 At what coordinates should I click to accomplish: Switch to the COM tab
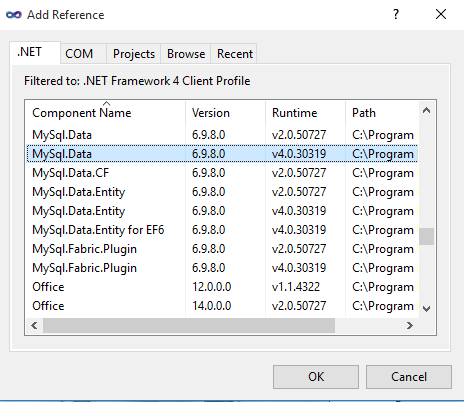coord(83,54)
